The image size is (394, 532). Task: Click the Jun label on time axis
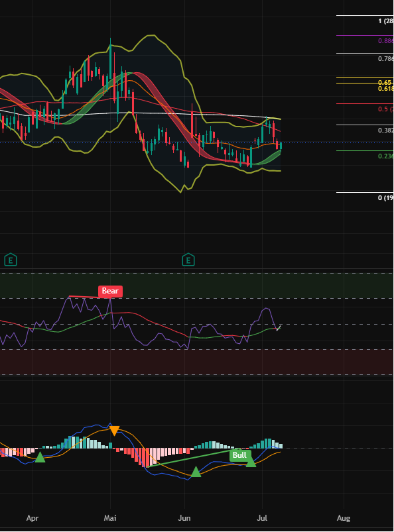pos(184,517)
